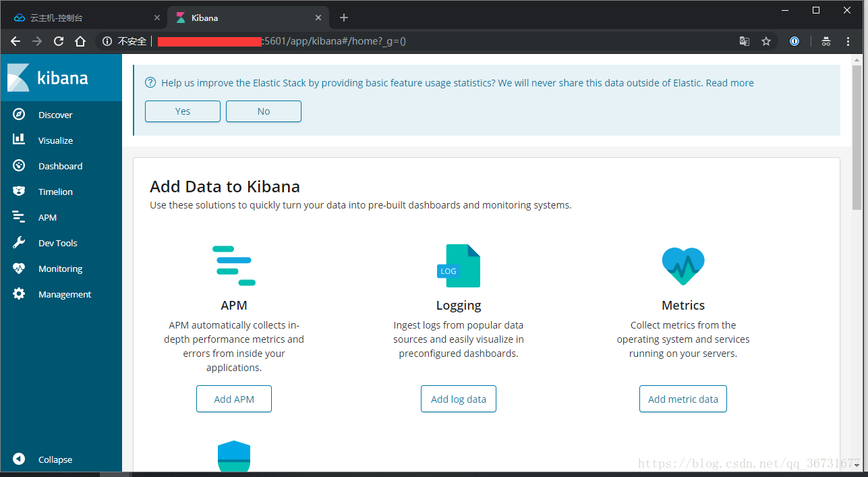Select Management in the sidebar menu
Viewport: 868px width, 477px height.
pos(65,294)
